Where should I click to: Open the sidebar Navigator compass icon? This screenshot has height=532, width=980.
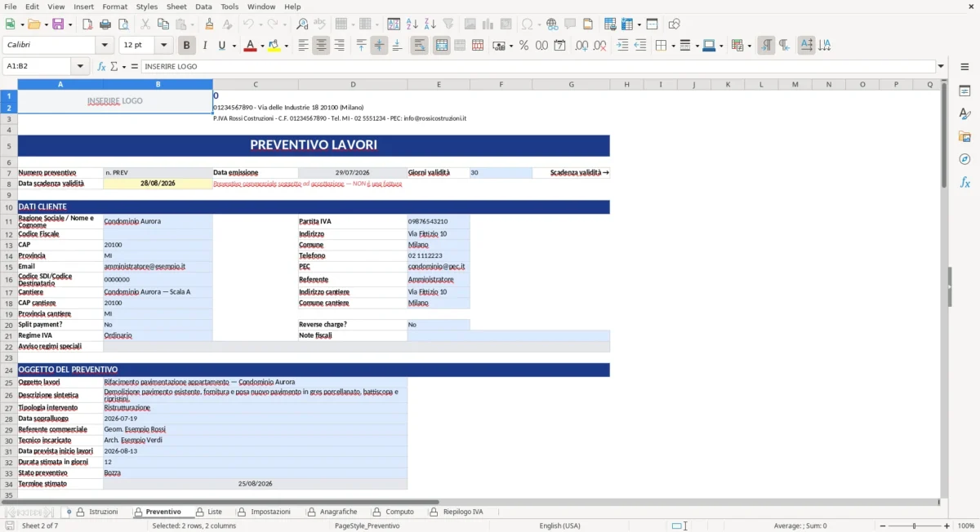pos(964,159)
